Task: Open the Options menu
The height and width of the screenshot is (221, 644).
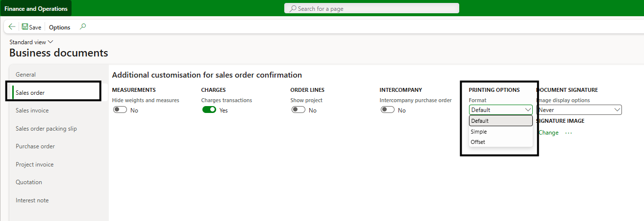Action: coord(60,28)
